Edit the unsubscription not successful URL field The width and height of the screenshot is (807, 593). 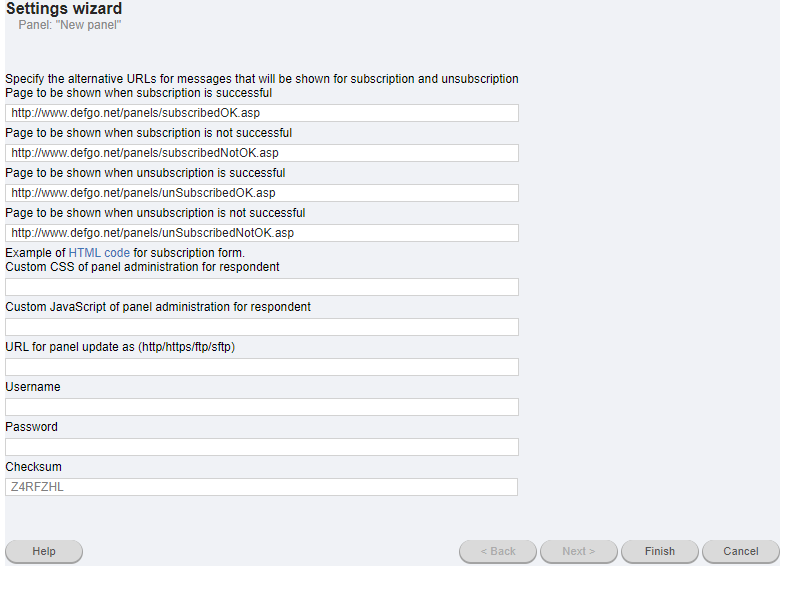[x=262, y=233]
